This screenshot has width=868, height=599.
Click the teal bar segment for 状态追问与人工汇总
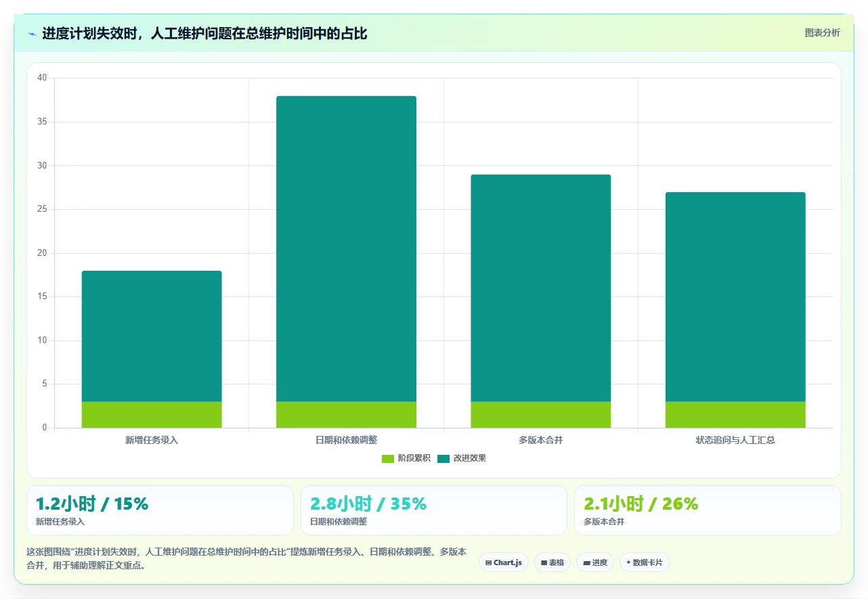pyautogui.click(x=735, y=297)
